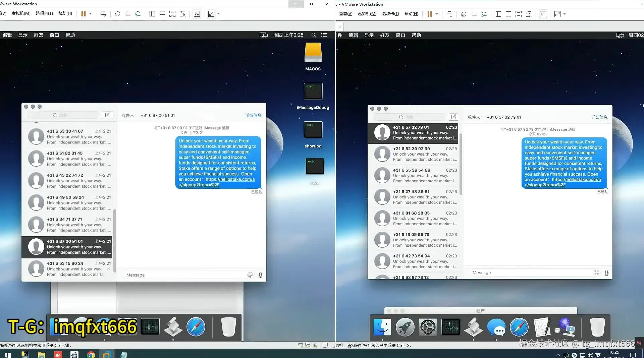The width and height of the screenshot is (644, 358).
Task: Open emoji picker in right Messages window
Action: click(x=596, y=273)
